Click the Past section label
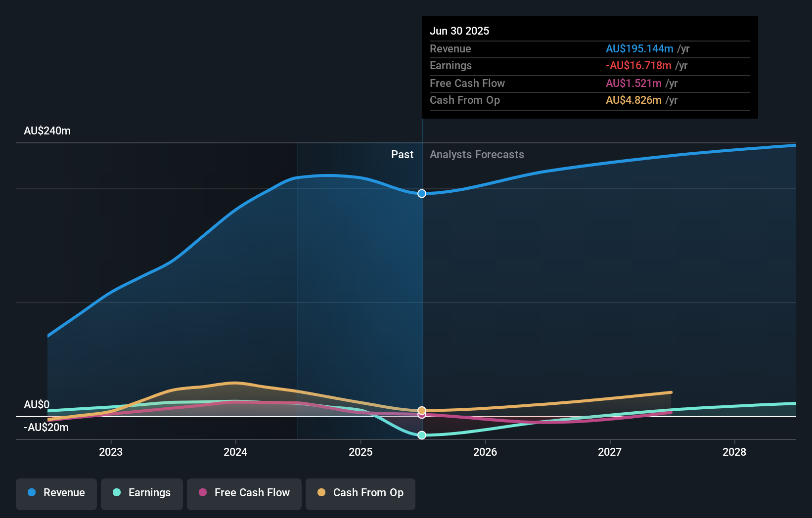 coord(402,155)
